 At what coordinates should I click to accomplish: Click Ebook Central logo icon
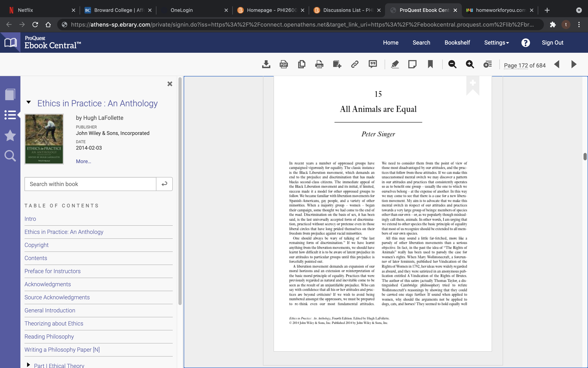[x=10, y=43]
